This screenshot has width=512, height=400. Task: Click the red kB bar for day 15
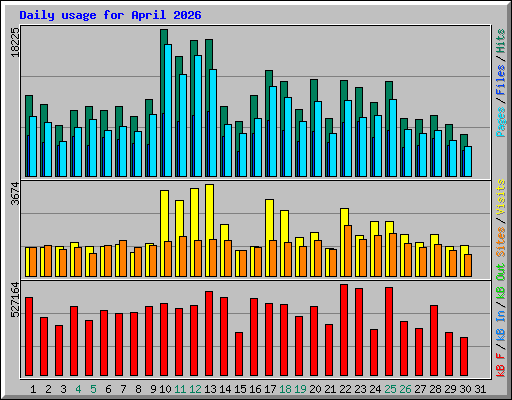click(x=239, y=354)
